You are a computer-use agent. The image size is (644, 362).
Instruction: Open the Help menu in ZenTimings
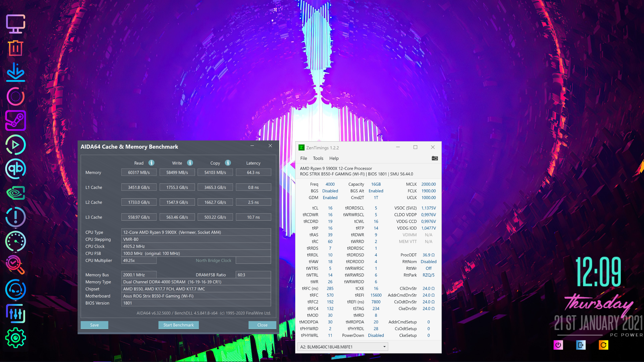(x=334, y=158)
